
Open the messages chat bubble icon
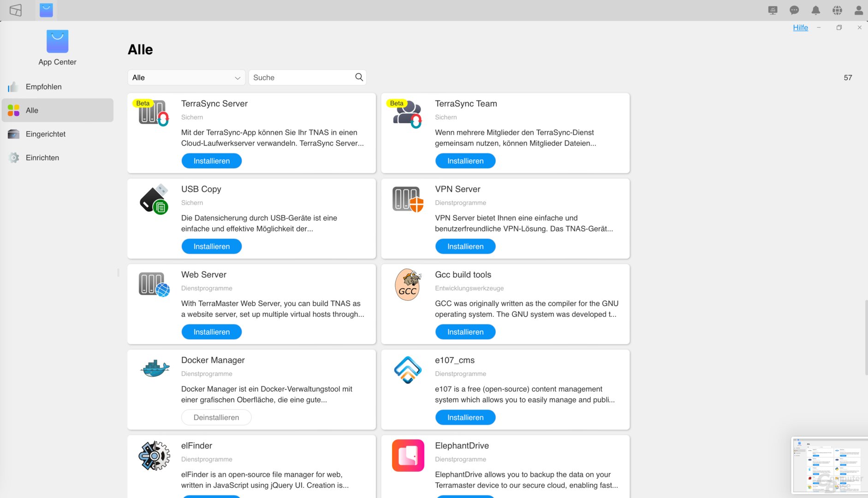coord(794,10)
